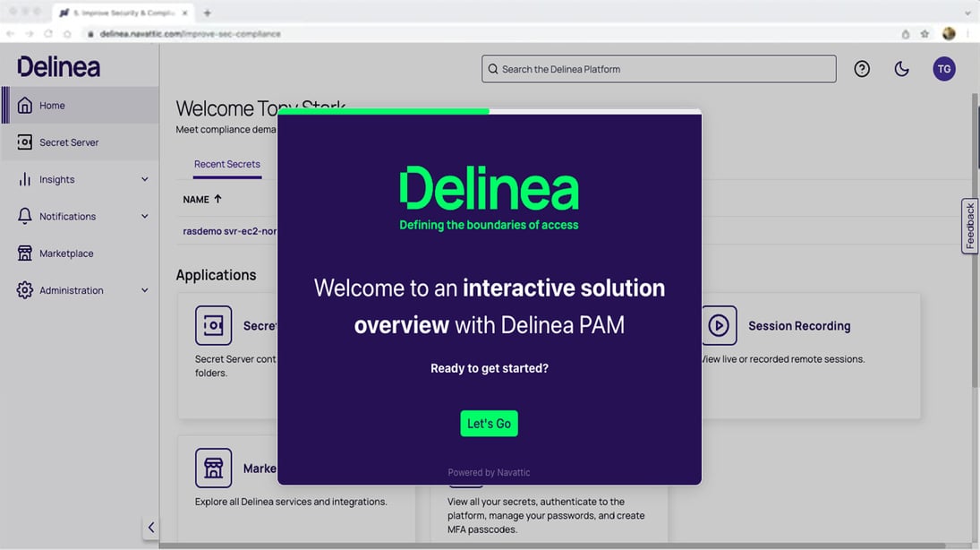The height and width of the screenshot is (550, 980).
Task: Click the Notifications bell icon
Action: click(x=25, y=216)
